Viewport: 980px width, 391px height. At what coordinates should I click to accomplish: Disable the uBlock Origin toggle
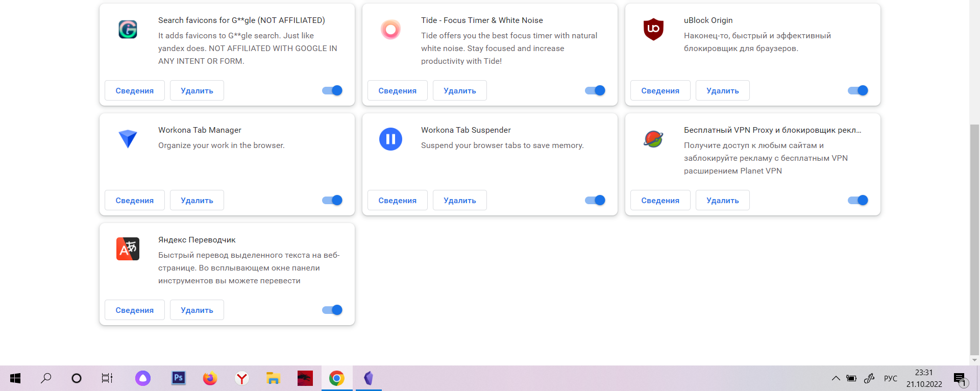click(x=858, y=90)
